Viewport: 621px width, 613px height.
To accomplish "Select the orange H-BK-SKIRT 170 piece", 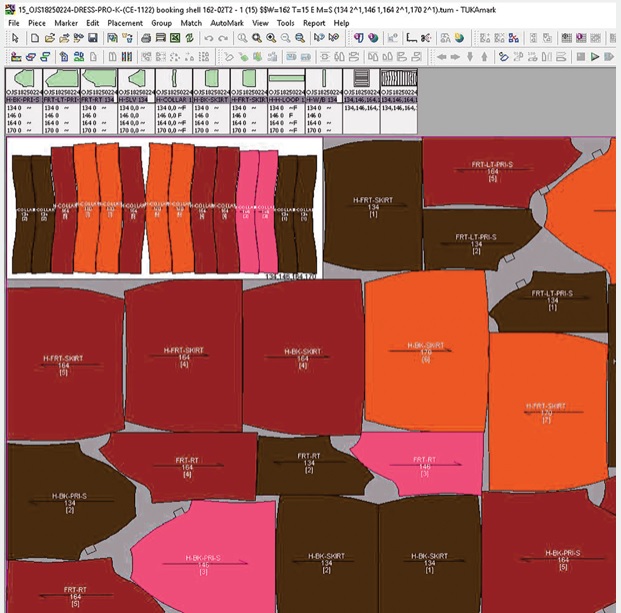I will (426, 348).
